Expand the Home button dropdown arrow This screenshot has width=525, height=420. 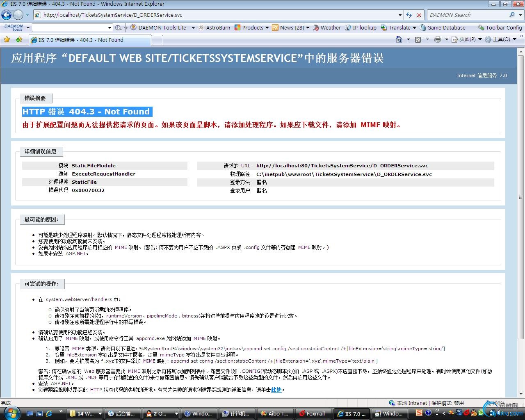click(x=408, y=39)
